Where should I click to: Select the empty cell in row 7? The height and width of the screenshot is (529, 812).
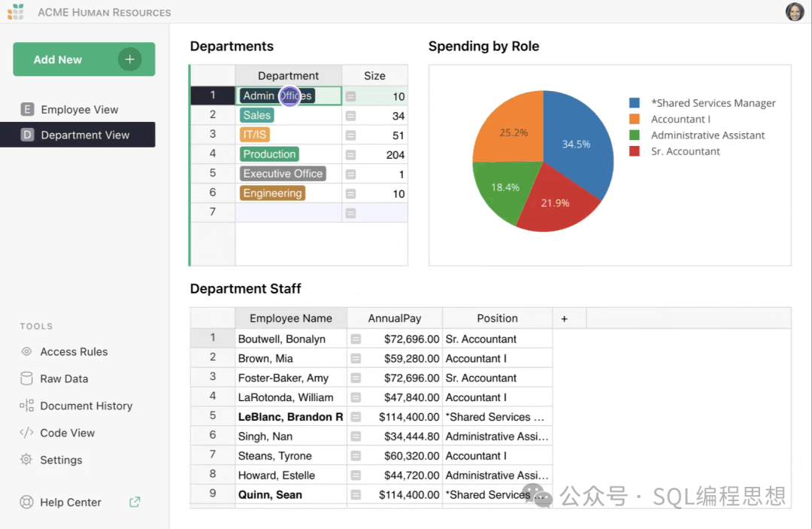coord(289,212)
